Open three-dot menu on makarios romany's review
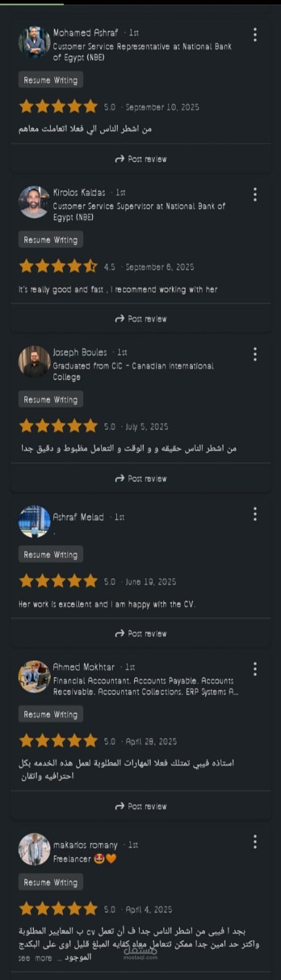 (255, 842)
